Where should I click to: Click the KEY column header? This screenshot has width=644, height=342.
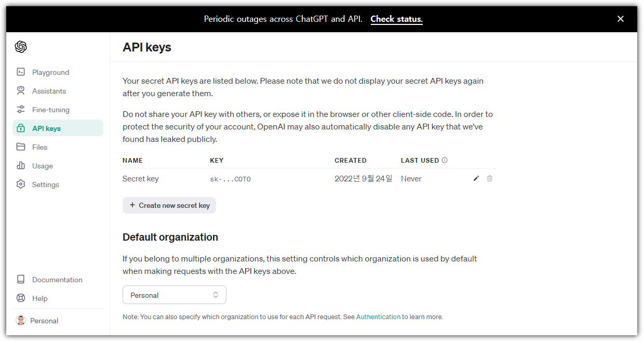click(217, 160)
